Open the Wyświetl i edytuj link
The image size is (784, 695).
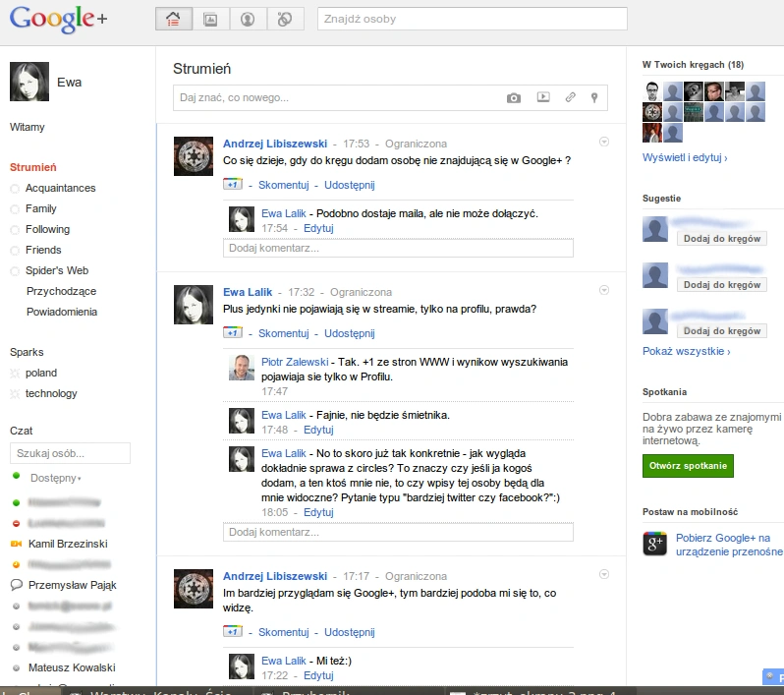(x=685, y=157)
